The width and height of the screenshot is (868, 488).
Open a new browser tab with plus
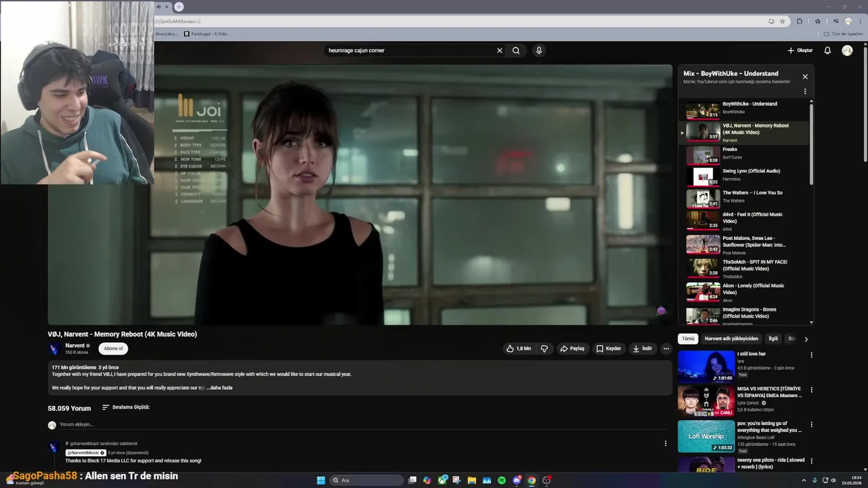(179, 7)
